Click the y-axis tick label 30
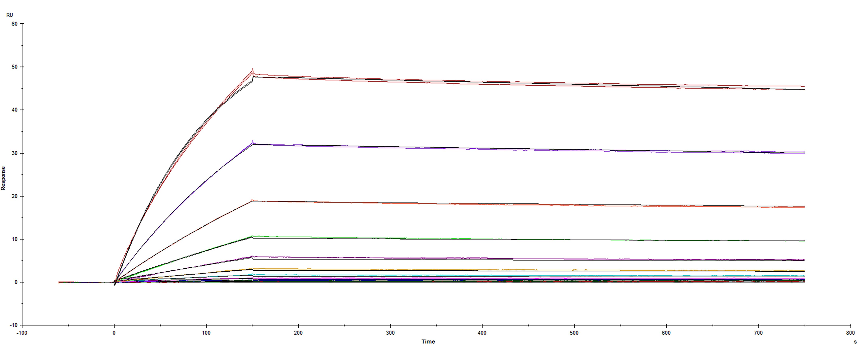Viewport: 868px width, 345px height. 15,153
